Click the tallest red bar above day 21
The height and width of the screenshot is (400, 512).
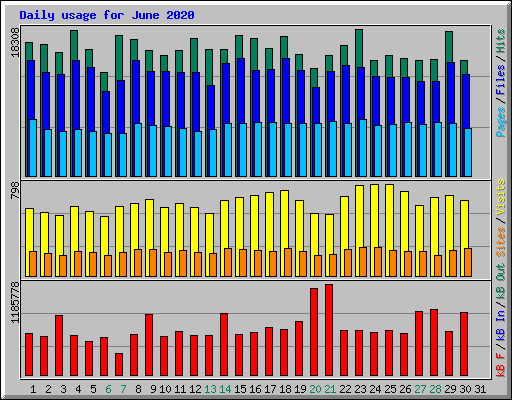click(x=329, y=330)
